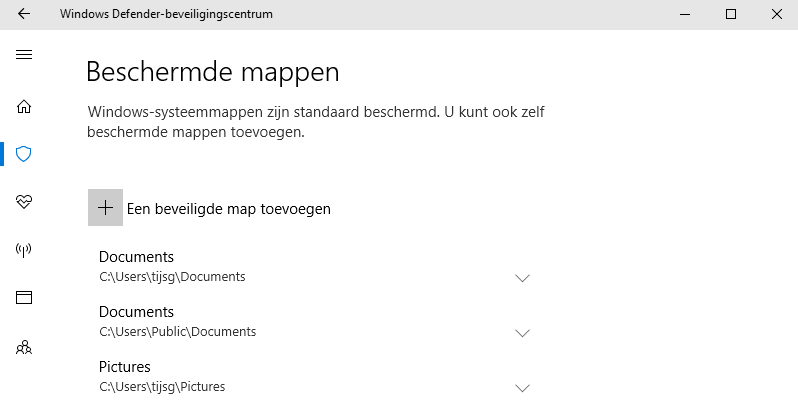Open the device health heart icon
Screen dimensions: 798x412
[24, 202]
